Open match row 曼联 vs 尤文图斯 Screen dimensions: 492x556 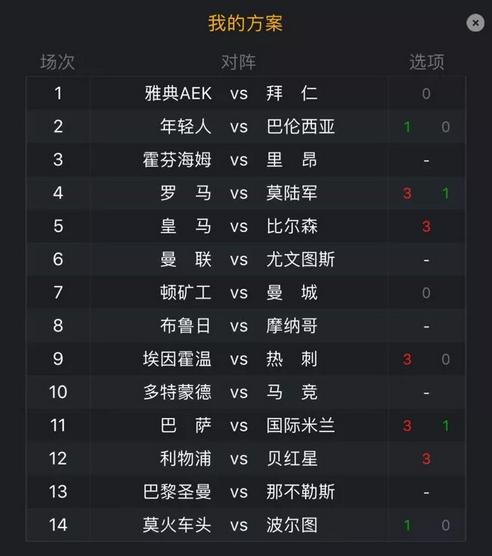pyautogui.click(x=246, y=260)
